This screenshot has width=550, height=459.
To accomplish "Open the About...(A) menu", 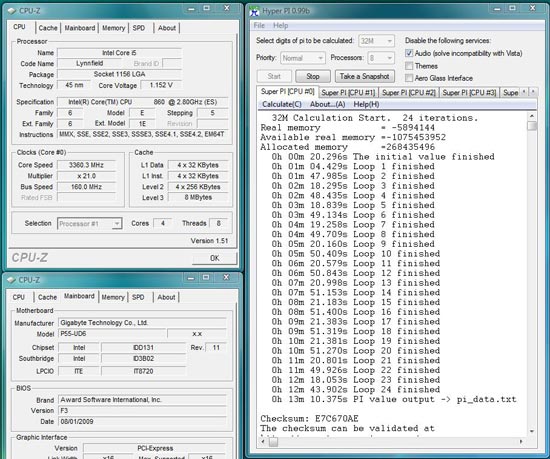I will tap(328, 104).
